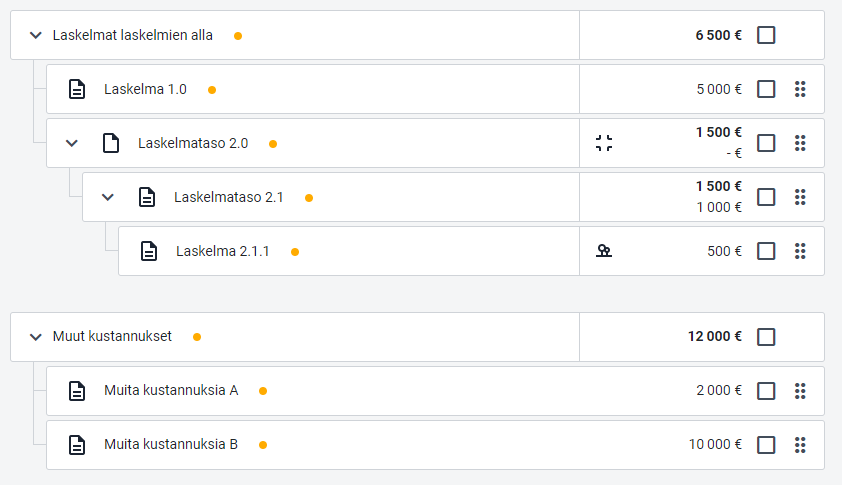Select the checkbox for Muut kustannukset
842x485 pixels.
click(766, 337)
